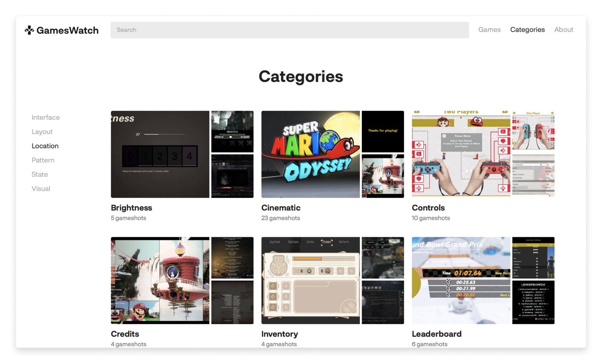
Task: Select the Visual filter in sidebar
Action: 41,189
